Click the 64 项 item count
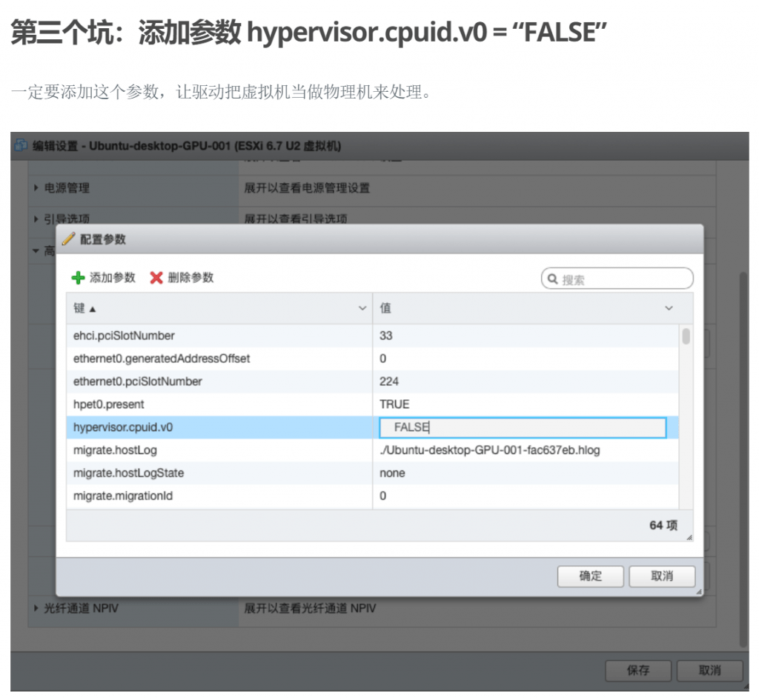Viewport: 759px width, 700px height. coord(663,525)
